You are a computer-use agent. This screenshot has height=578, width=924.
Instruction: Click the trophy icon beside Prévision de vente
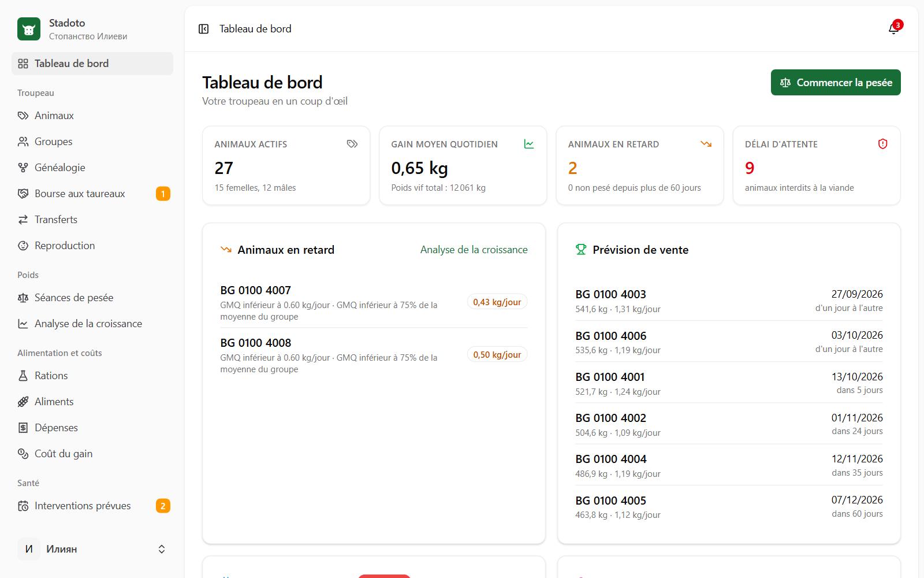coord(581,250)
